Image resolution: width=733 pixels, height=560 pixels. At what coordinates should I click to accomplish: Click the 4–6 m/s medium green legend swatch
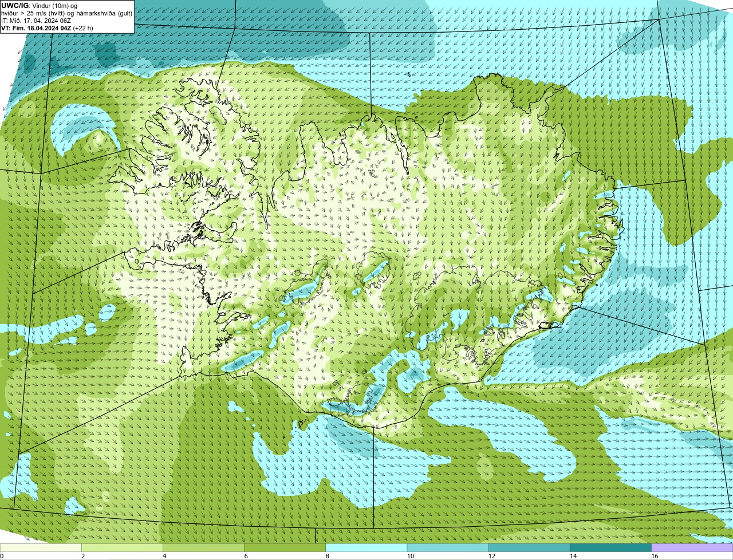pyautogui.click(x=203, y=548)
